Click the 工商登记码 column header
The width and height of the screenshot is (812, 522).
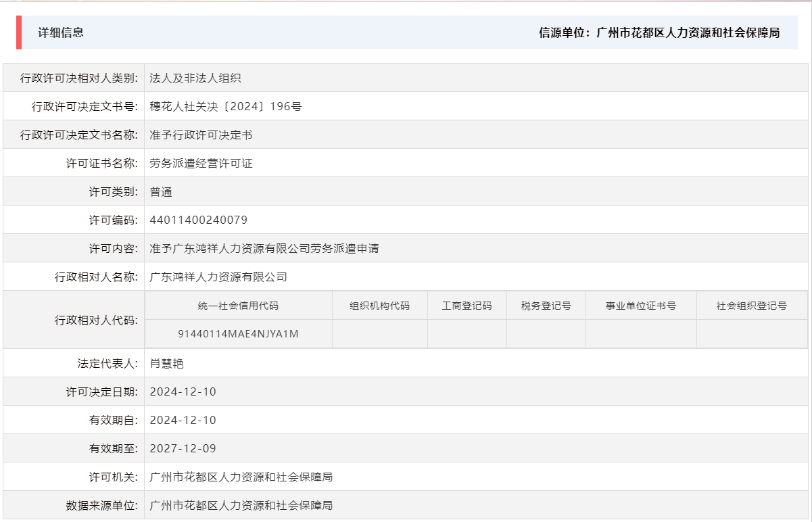click(x=467, y=305)
